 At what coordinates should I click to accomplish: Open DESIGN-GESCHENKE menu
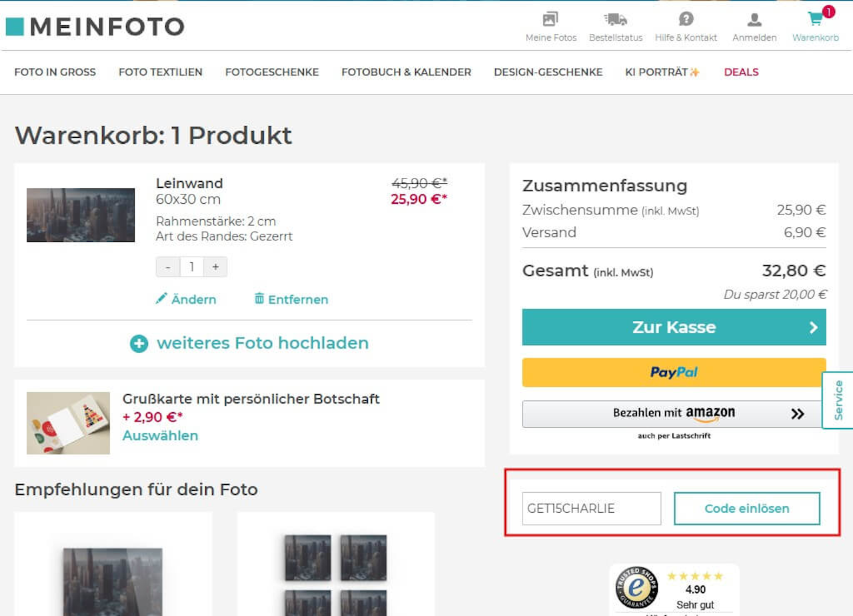pos(548,72)
